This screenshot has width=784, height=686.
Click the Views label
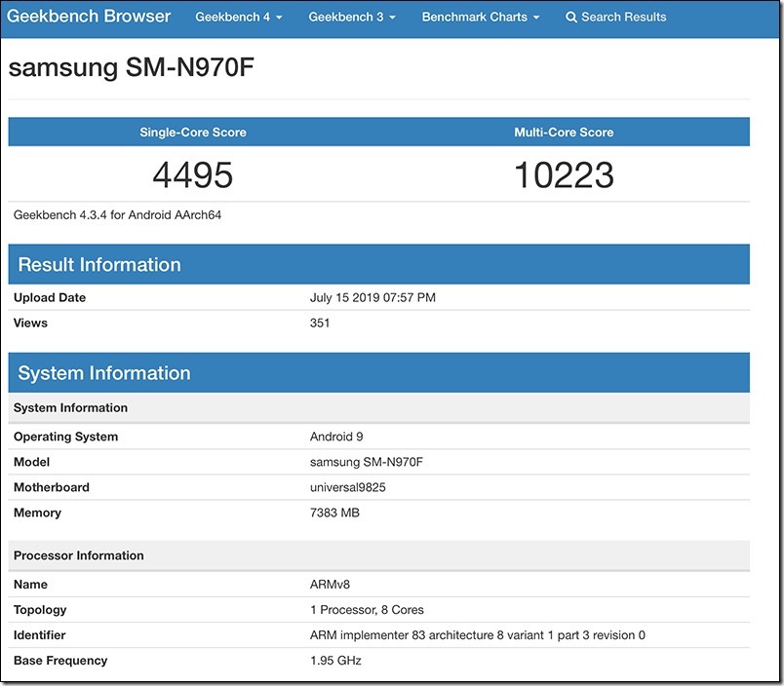pyautogui.click(x=30, y=324)
